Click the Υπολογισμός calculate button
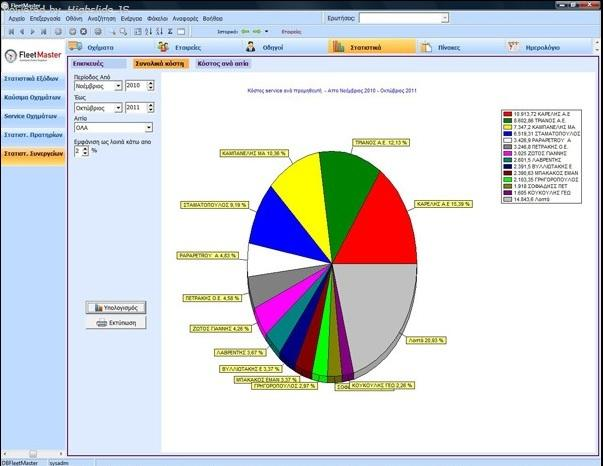The height and width of the screenshot is (466, 604). click(x=116, y=308)
